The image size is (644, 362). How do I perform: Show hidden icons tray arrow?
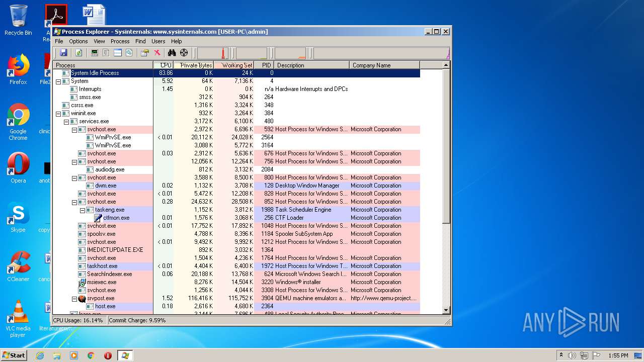tap(561, 355)
